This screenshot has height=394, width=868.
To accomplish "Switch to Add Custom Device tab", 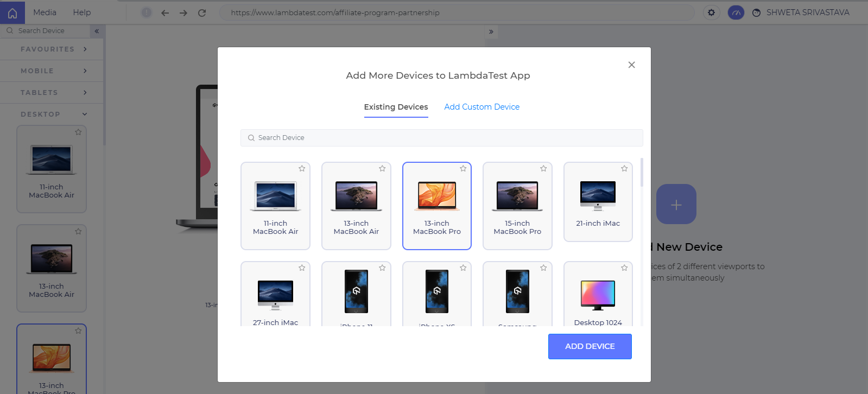I will pyautogui.click(x=482, y=107).
